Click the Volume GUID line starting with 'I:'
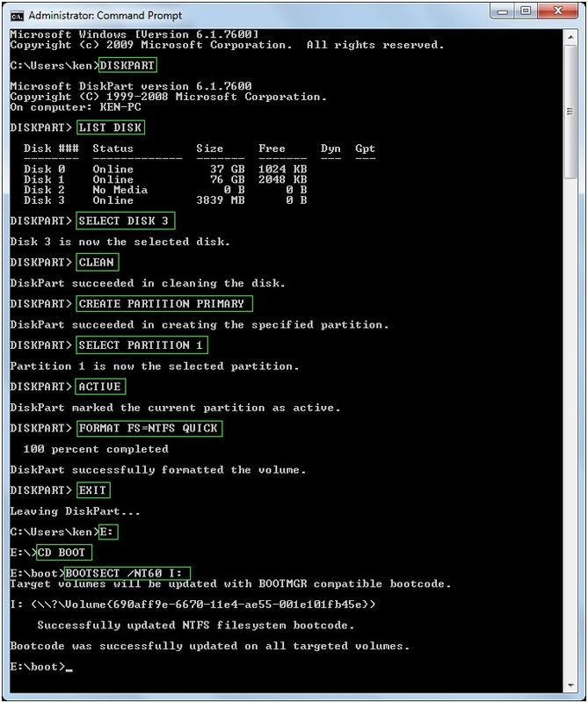 click(192, 605)
